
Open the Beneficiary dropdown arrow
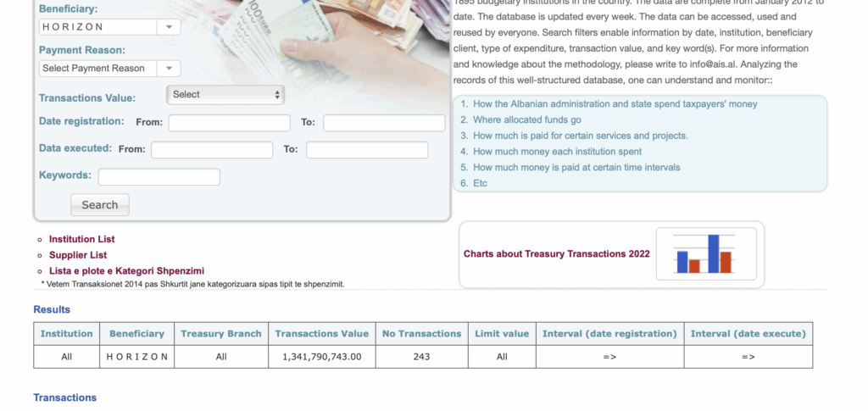point(169,27)
